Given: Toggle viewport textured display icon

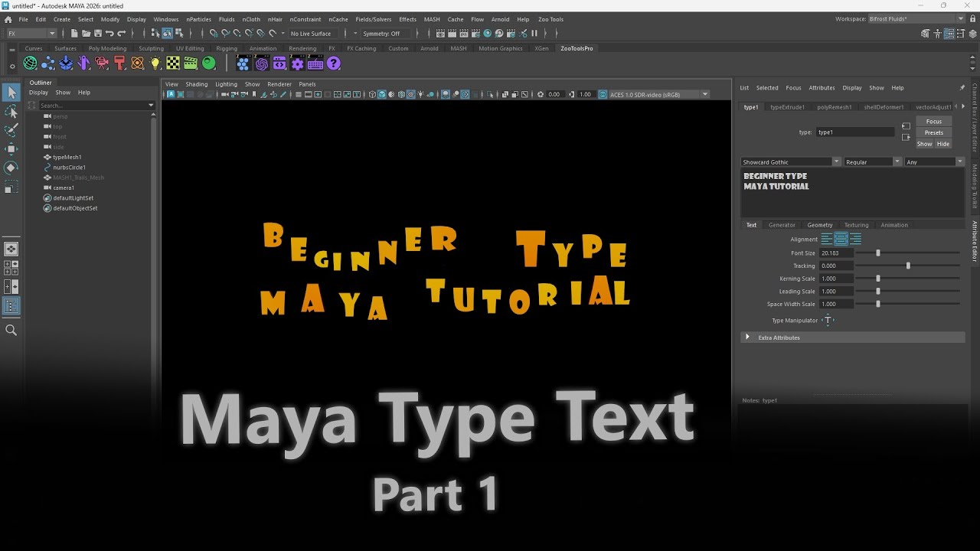Looking at the screenshot, I should [410, 94].
